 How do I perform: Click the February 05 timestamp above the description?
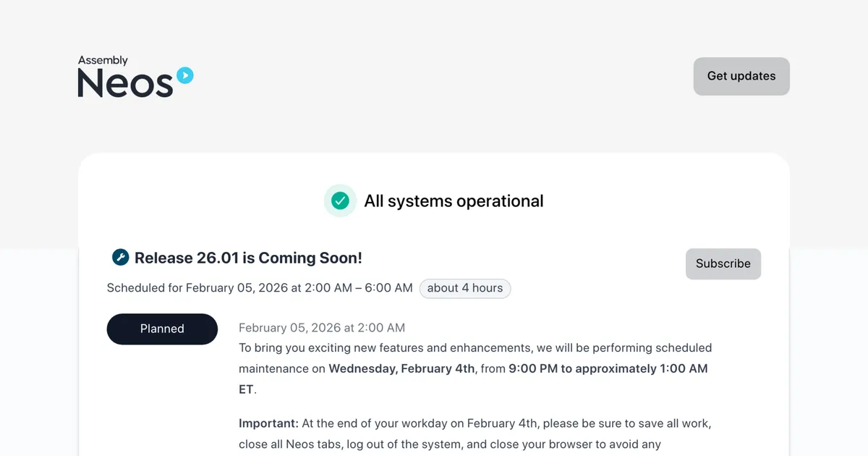click(x=321, y=327)
